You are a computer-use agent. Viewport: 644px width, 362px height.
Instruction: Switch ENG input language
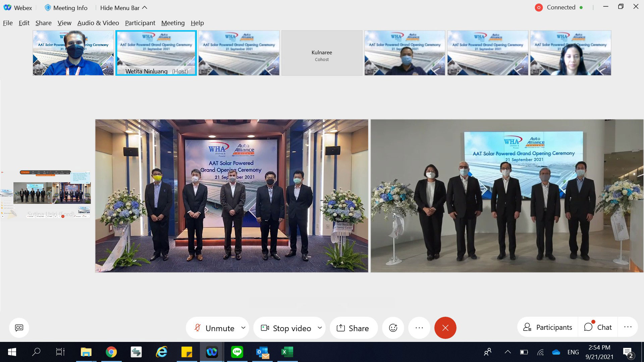[x=573, y=352]
